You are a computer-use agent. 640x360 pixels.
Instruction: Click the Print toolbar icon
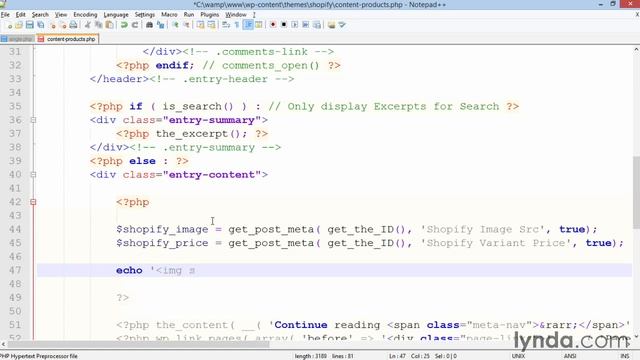pyautogui.click(x=73, y=25)
